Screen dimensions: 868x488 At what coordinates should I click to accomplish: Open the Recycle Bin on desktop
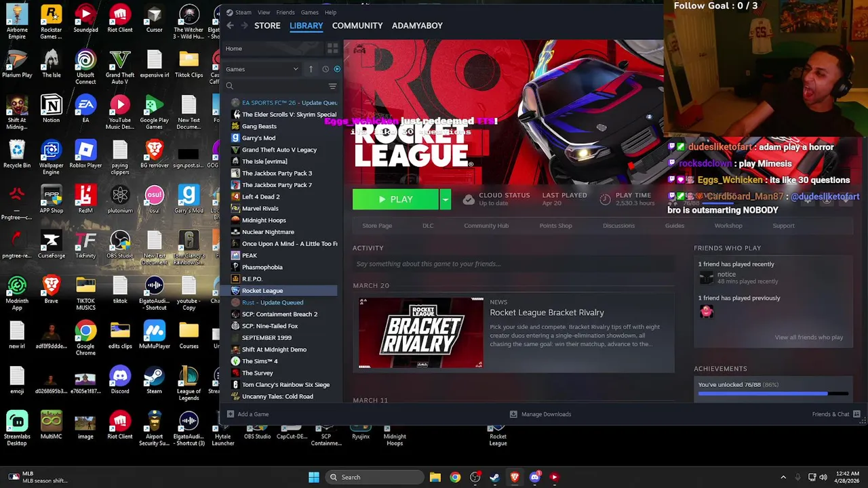click(17, 155)
